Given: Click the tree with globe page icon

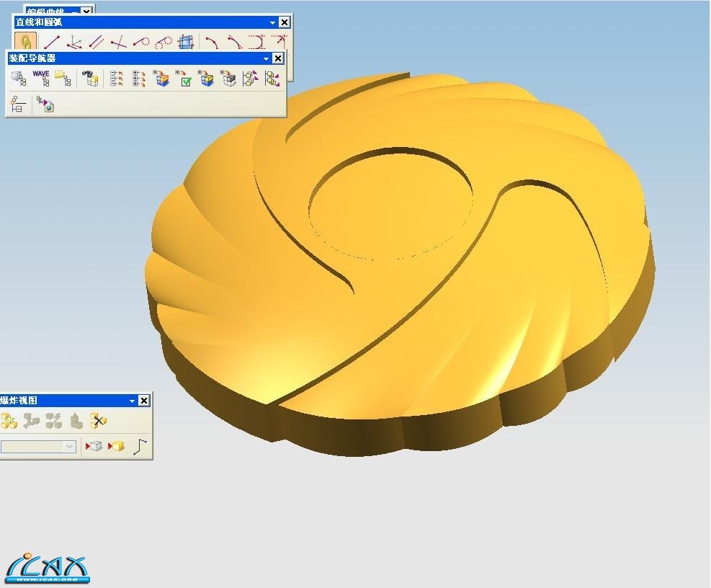Looking at the screenshot, I should 45,104.
